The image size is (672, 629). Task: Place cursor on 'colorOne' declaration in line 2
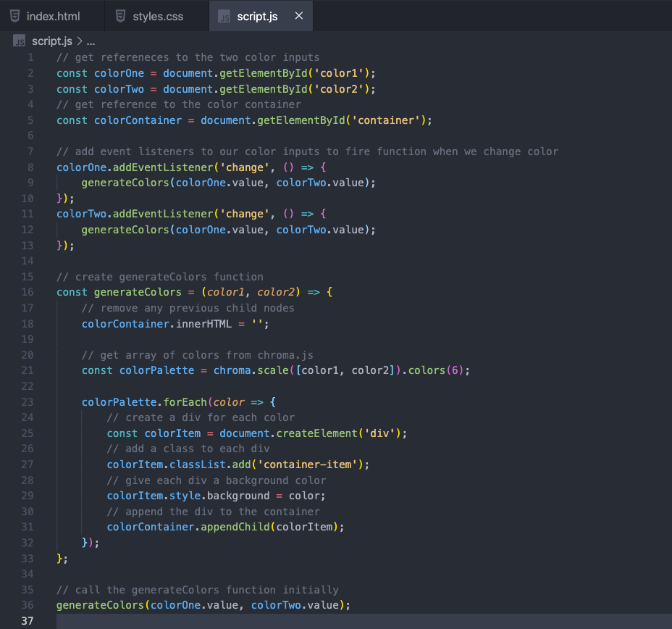pos(119,73)
